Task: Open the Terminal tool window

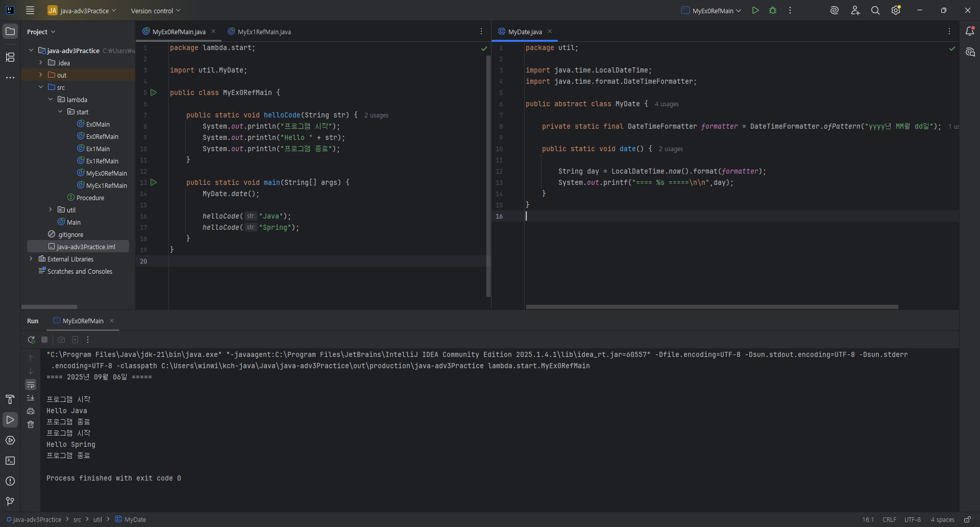Action: (x=10, y=461)
